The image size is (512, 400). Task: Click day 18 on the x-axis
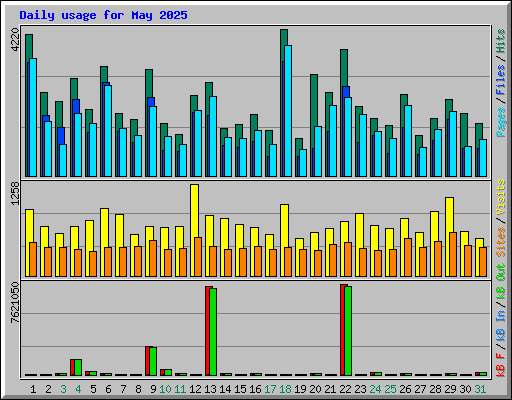[285, 389]
